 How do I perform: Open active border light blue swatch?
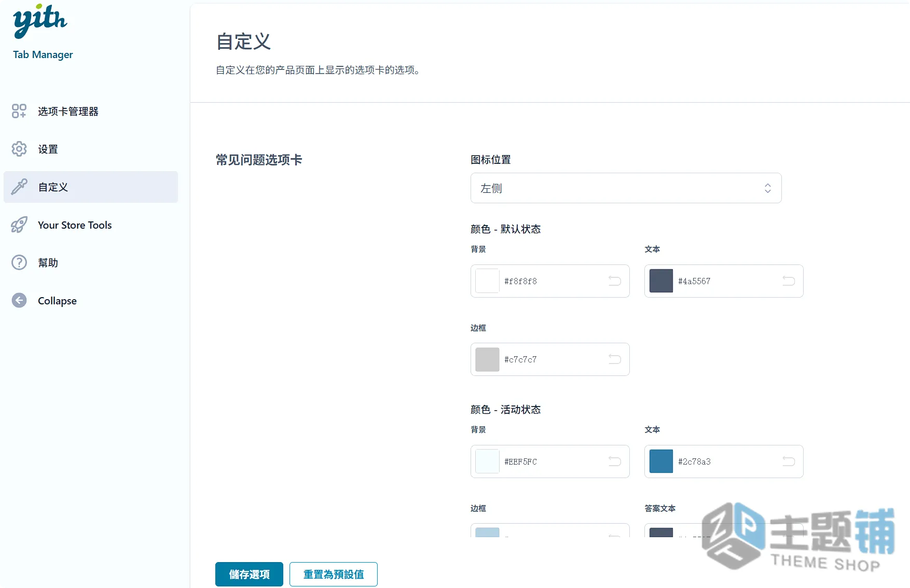pyautogui.click(x=487, y=533)
